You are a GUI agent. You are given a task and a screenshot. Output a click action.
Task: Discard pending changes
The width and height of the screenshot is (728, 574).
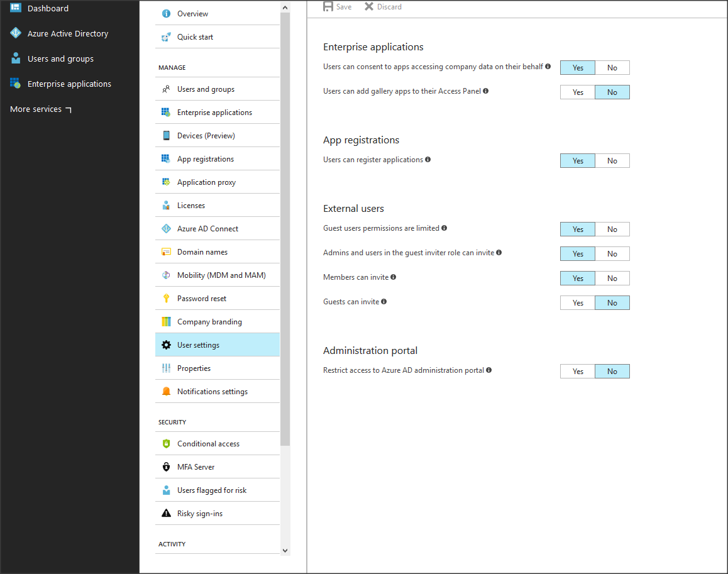[x=382, y=6]
